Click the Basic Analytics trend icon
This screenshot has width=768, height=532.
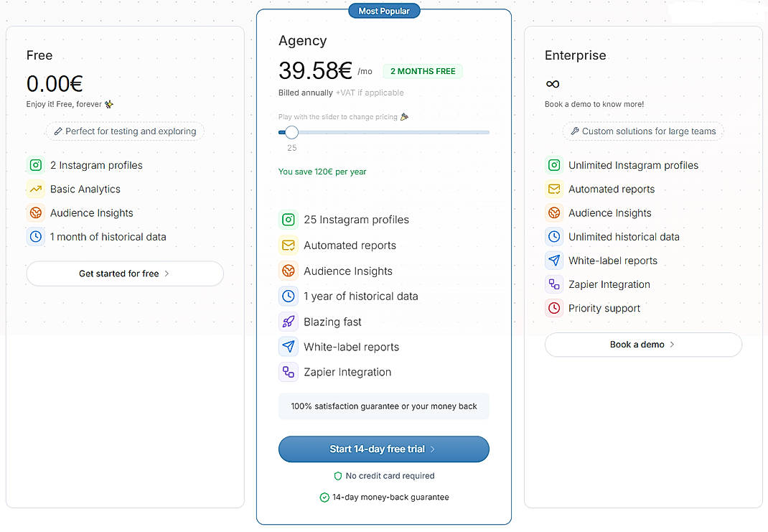[36, 189]
